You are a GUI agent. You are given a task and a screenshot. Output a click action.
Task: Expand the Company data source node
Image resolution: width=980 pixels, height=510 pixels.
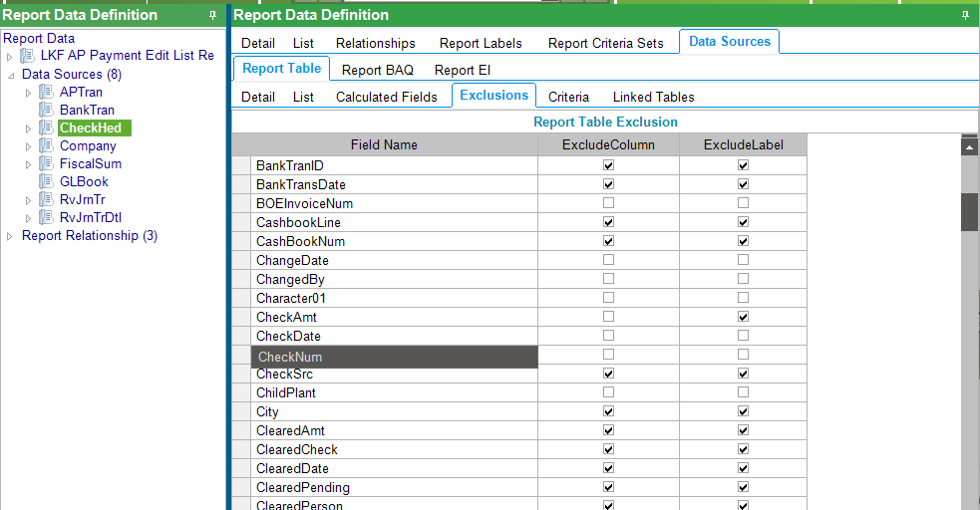point(29,146)
